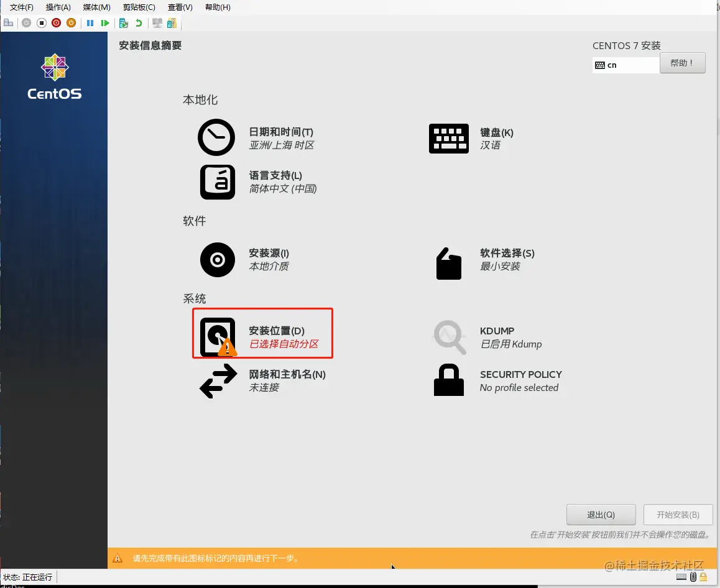The image size is (720, 588).
Task: Open KDUMP magnifier icon
Action: point(450,338)
